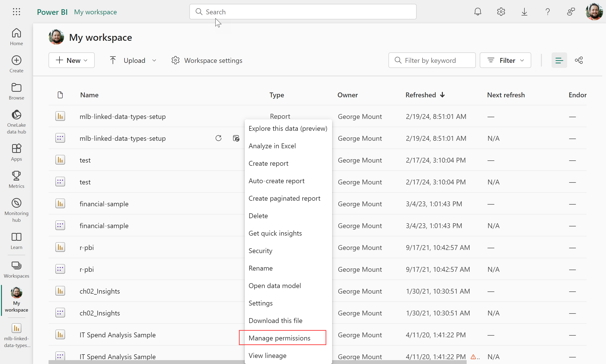
Task: Open the Filter dropdown
Action: point(505,60)
